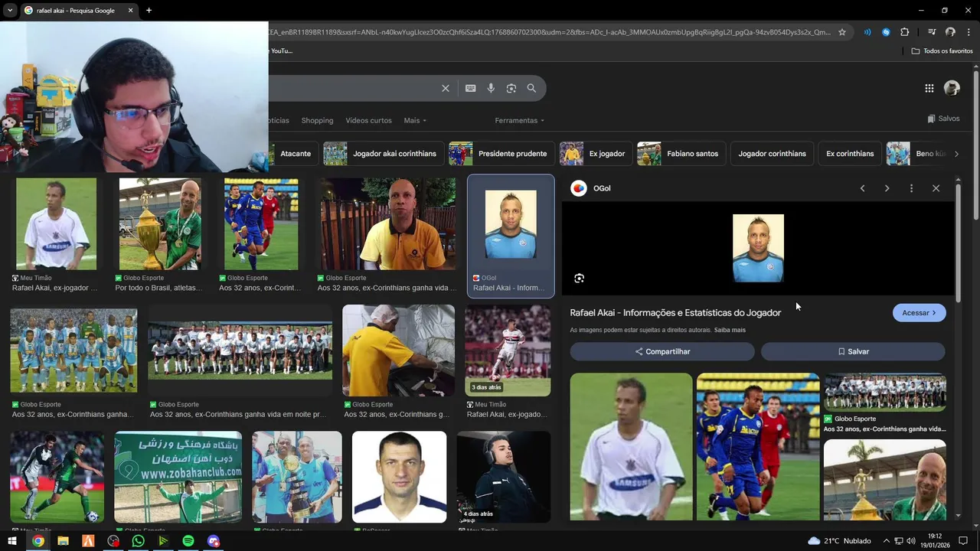Viewport: 980px width, 551px height.
Task: Search inside image with Lens icon
Action: pyautogui.click(x=579, y=279)
